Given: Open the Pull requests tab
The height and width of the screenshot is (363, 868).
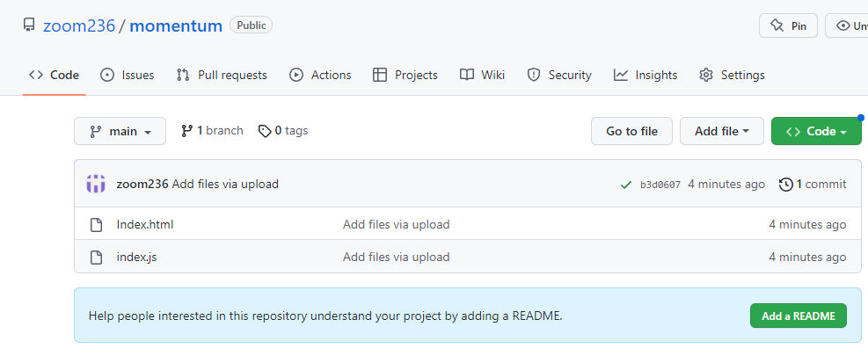Looking at the screenshot, I should [222, 75].
